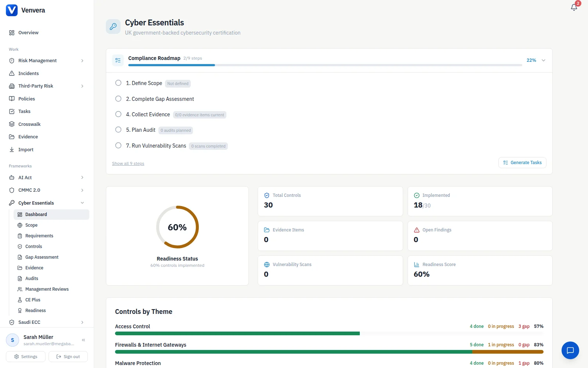Open the Incidents page
The image size is (588, 368).
coord(47,73)
